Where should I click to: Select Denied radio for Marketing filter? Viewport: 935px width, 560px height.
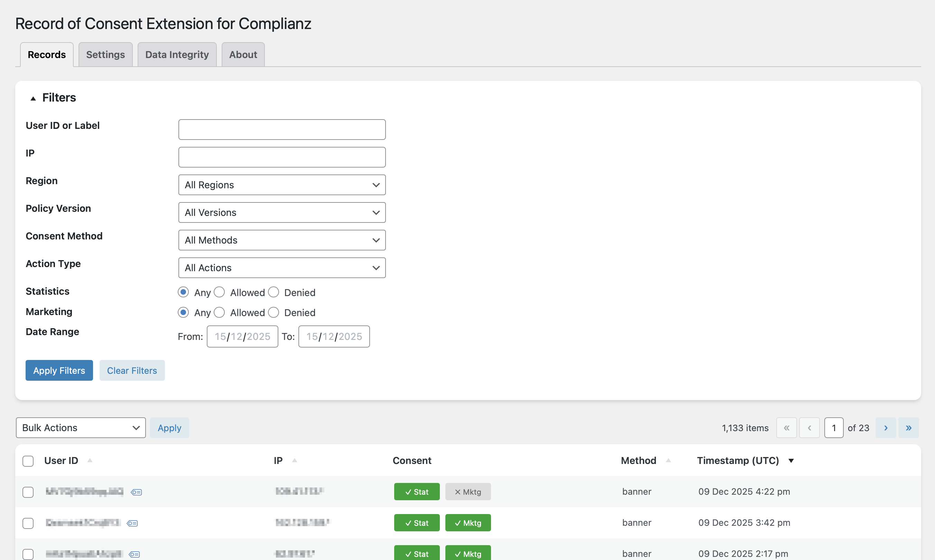tap(274, 312)
